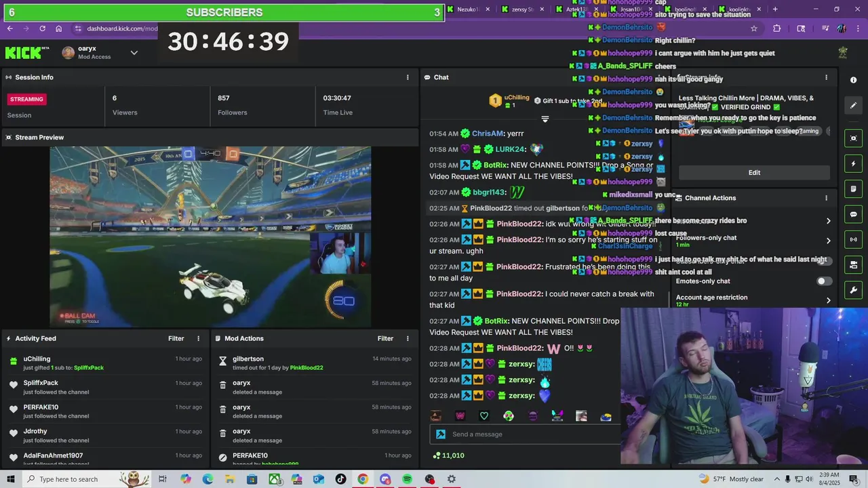Screen dimensions: 868x488
Task: Open the broadcast signal icon in right sidebar
Action: (x=853, y=239)
